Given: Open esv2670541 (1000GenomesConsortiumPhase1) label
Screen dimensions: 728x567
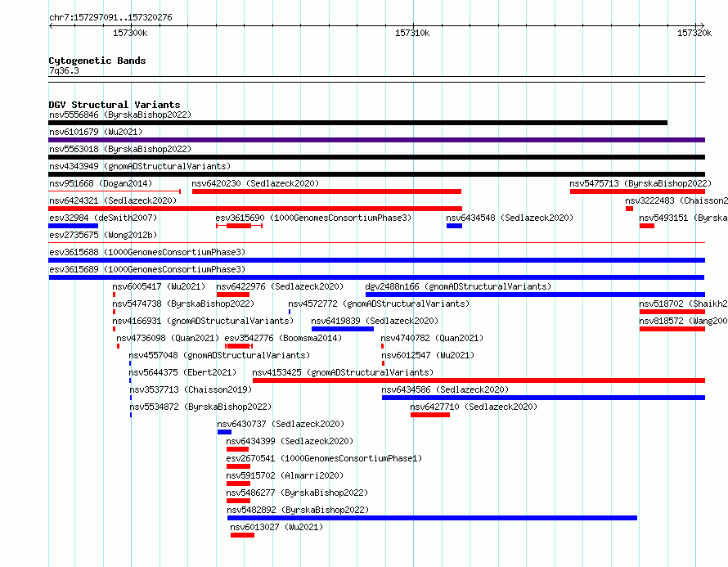Looking at the screenshot, I should click(x=324, y=458).
